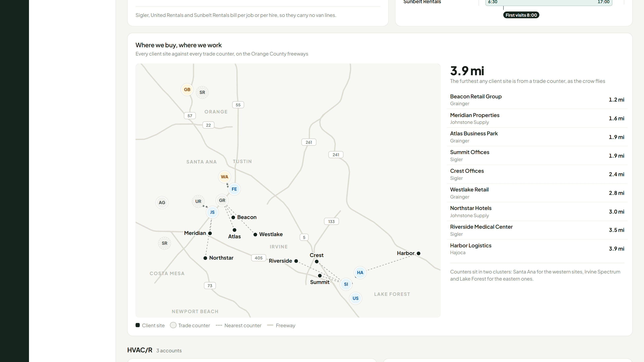The image size is (644, 362).
Task: Click the SR counter marker near Orange
Action: point(202,93)
